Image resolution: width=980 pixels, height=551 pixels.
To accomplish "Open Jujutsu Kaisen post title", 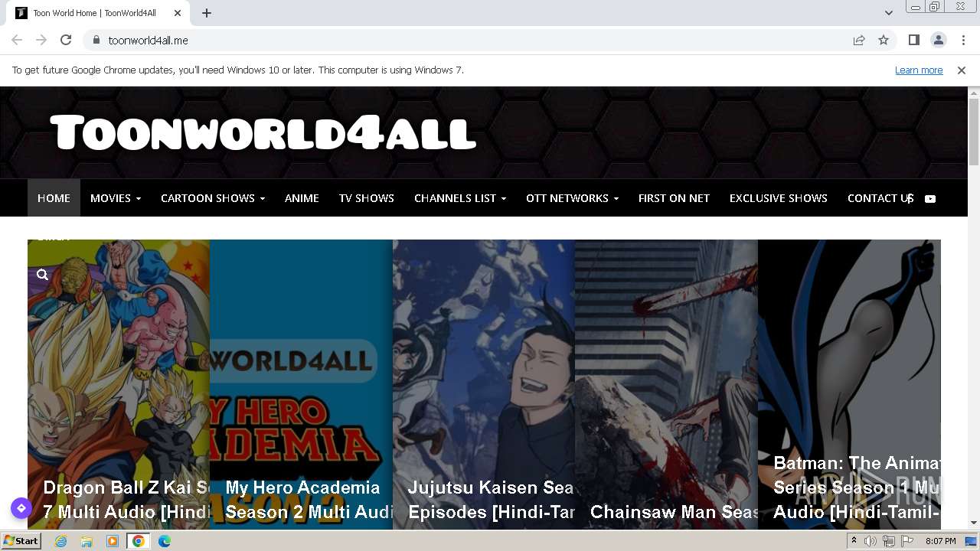I will click(492, 500).
